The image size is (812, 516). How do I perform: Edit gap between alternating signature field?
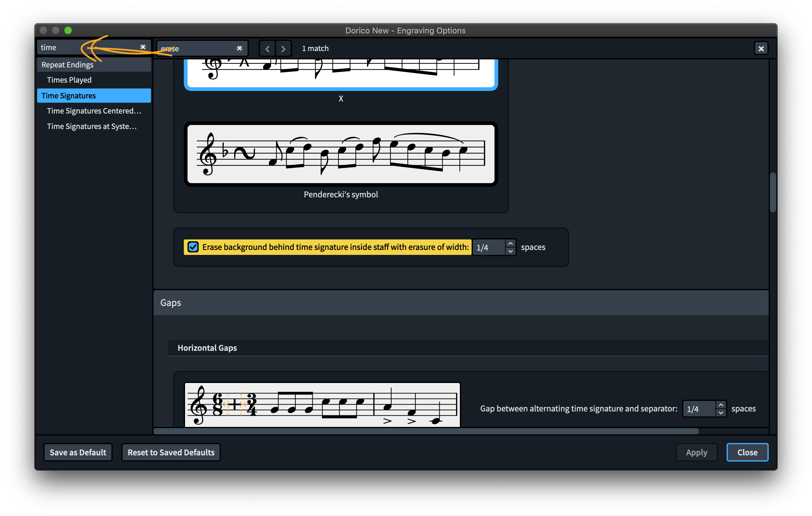(699, 409)
